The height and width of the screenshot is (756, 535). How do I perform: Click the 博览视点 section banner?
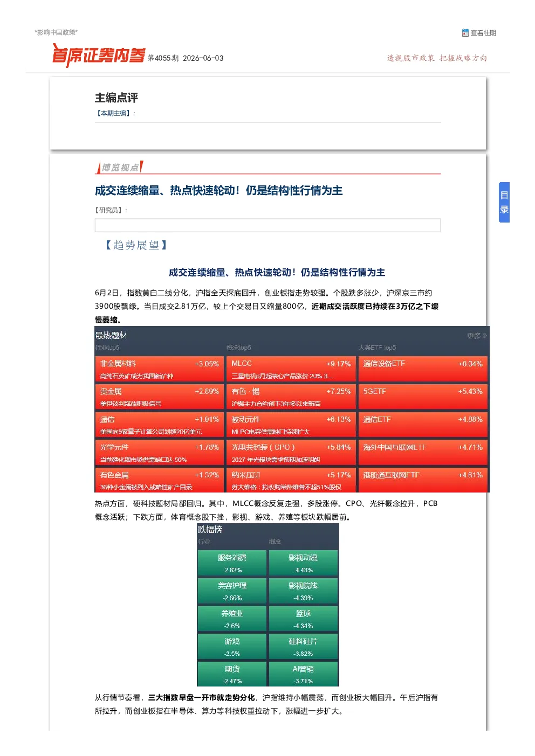pyautogui.click(x=120, y=168)
